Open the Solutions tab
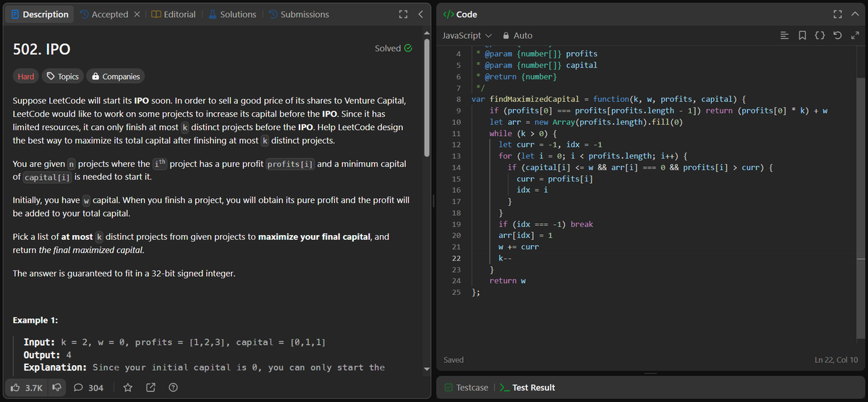 [x=232, y=14]
